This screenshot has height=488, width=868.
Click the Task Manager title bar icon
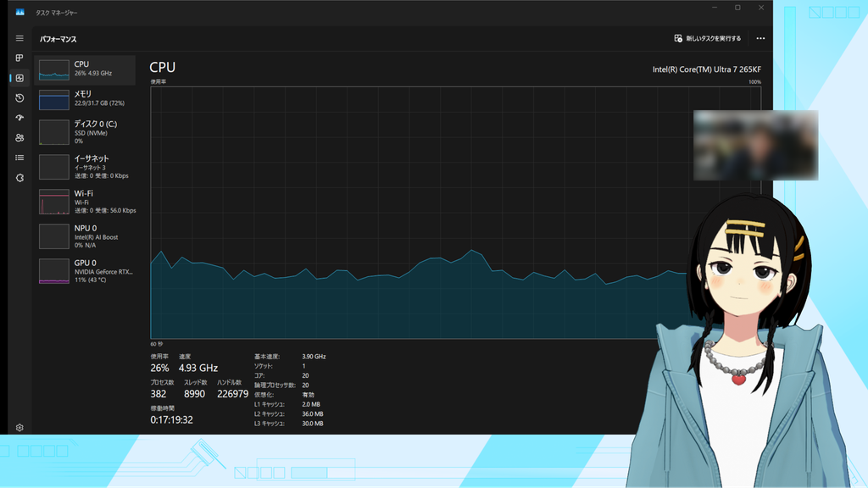coord(20,12)
